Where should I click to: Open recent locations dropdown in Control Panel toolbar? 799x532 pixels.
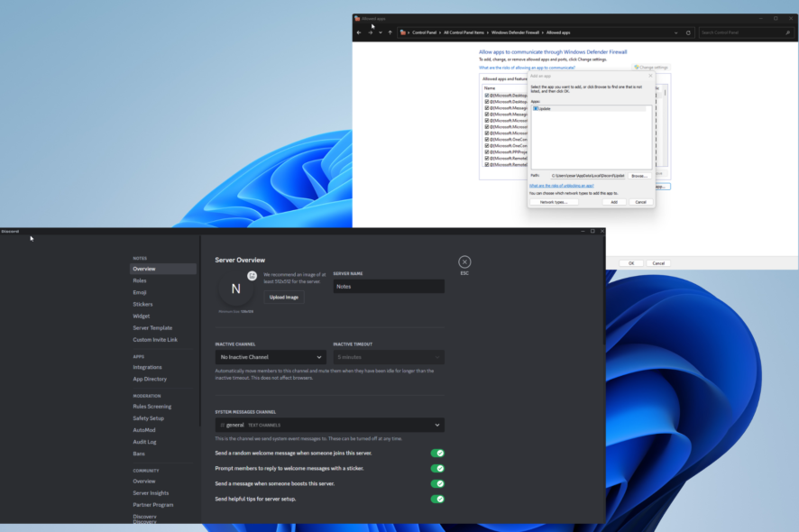(381, 32)
